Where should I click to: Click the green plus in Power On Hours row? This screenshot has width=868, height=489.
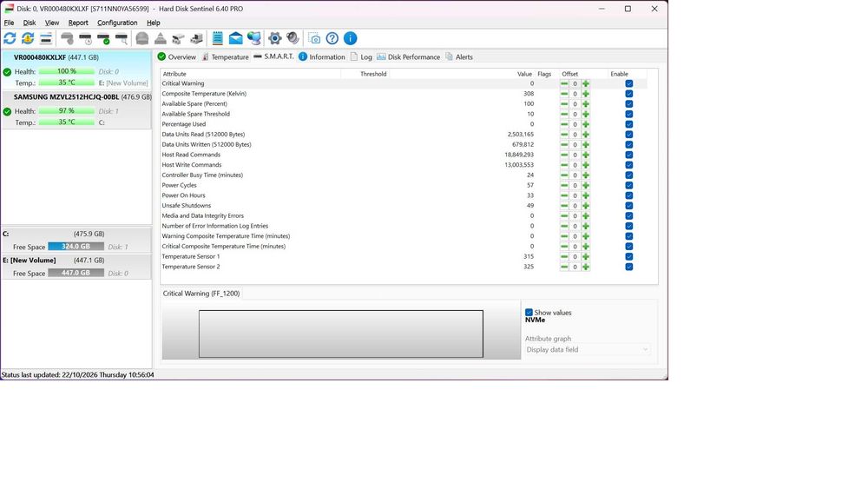point(586,195)
